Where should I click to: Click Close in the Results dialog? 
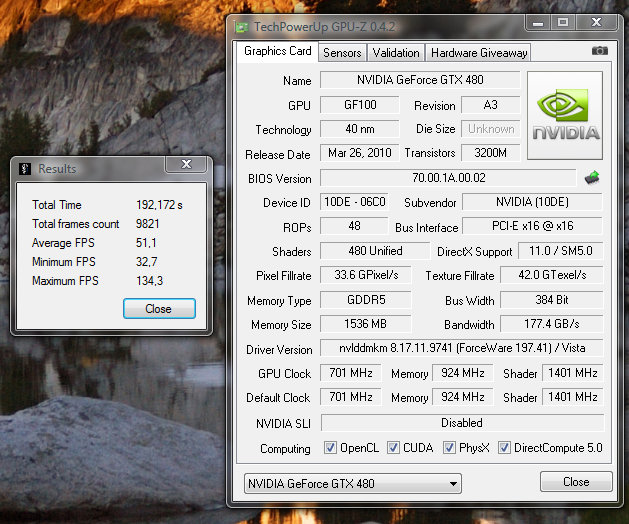click(x=159, y=309)
